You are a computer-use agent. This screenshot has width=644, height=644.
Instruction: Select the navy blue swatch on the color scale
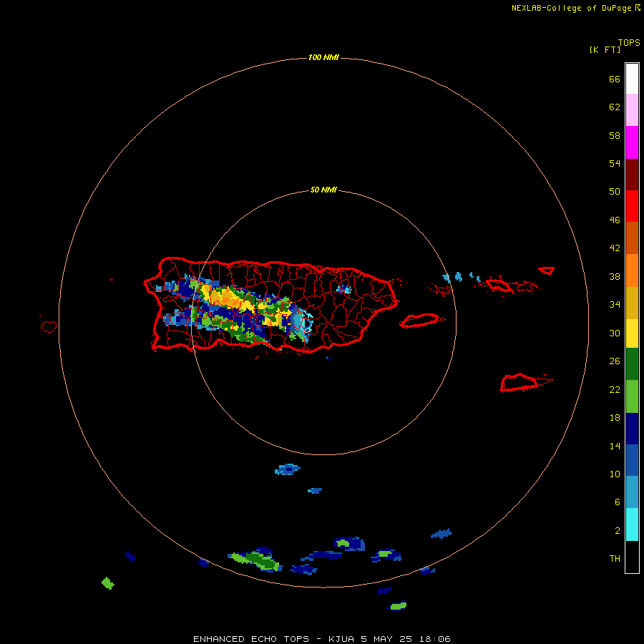pos(632,429)
